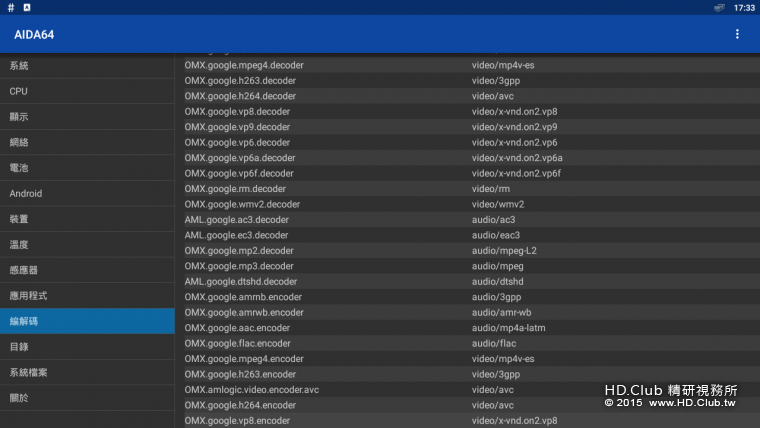Select OMX.google.amrnb.encoder row
Viewport: 760px width, 428px height.
click(472, 297)
